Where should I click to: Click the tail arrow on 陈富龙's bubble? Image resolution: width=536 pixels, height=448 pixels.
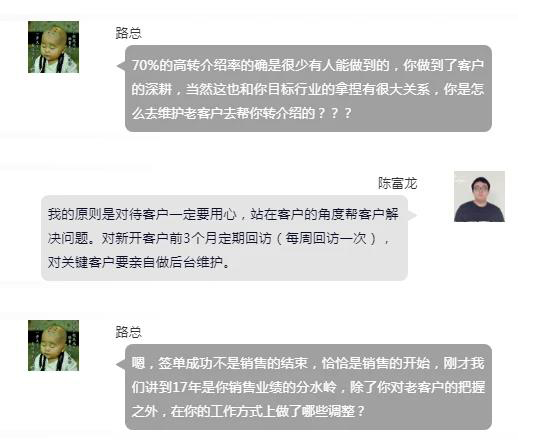[412, 215]
